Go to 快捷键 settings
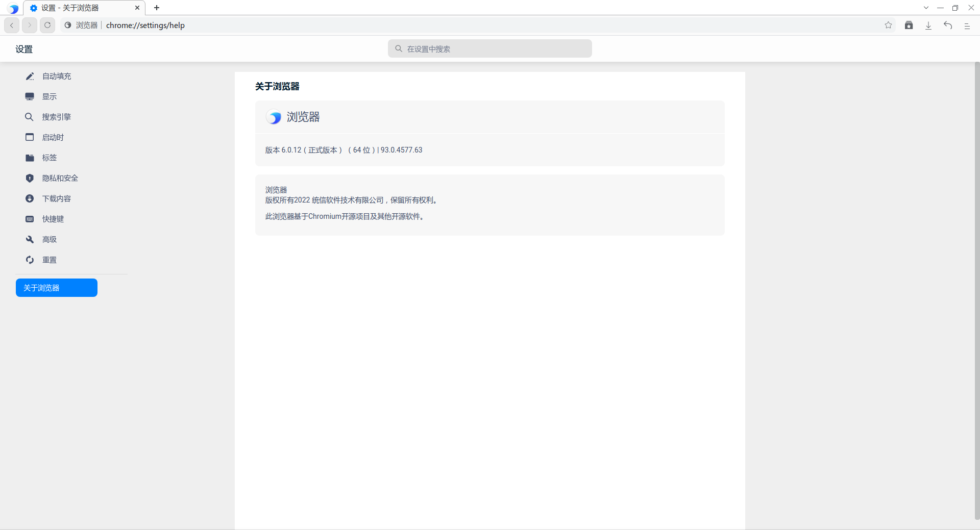 click(53, 219)
